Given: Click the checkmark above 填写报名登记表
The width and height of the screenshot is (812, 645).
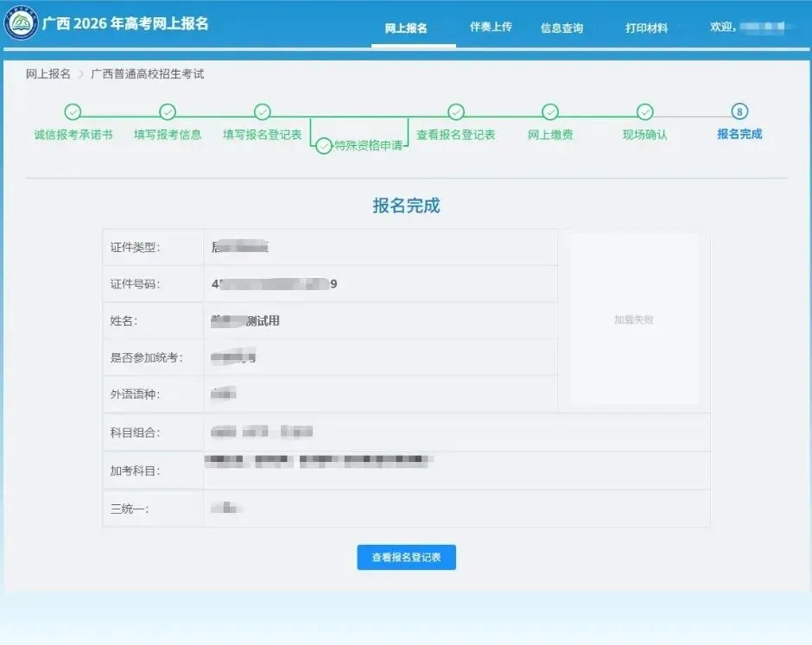Looking at the screenshot, I should pos(262,111).
